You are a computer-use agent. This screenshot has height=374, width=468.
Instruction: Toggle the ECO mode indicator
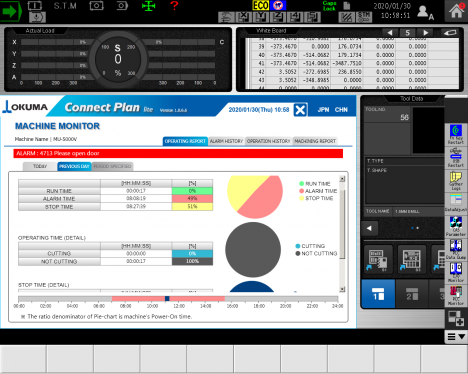click(261, 5)
